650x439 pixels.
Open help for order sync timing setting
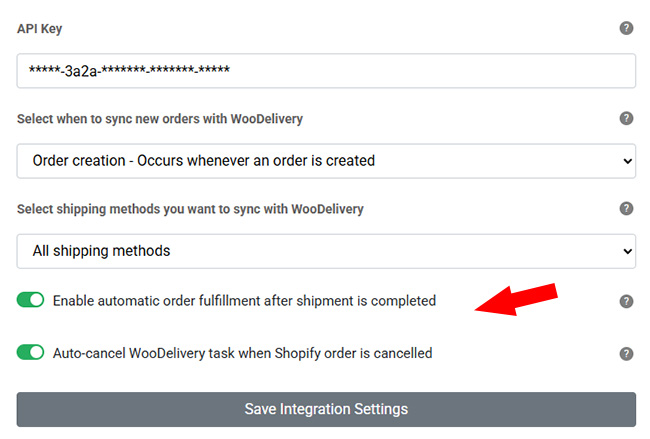coord(626,118)
